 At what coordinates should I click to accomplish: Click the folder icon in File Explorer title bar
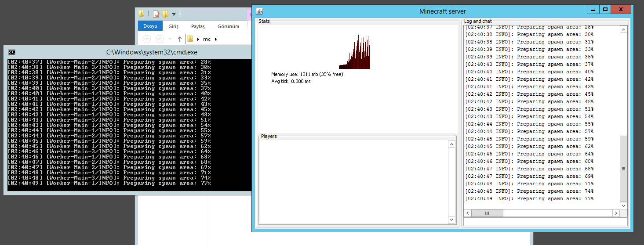pyautogui.click(x=142, y=14)
